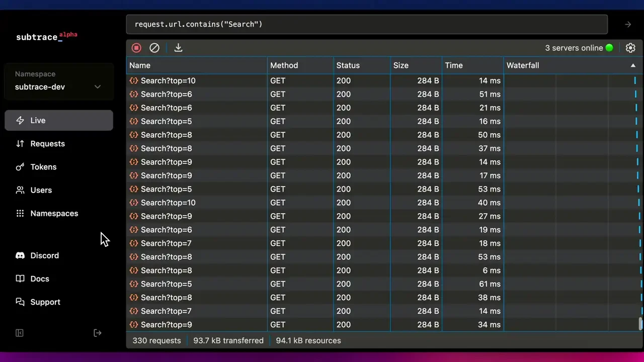
Task: Select the Search?top=10 row with 14 ms
Action: pyautogui.click(x=384, y=80)
